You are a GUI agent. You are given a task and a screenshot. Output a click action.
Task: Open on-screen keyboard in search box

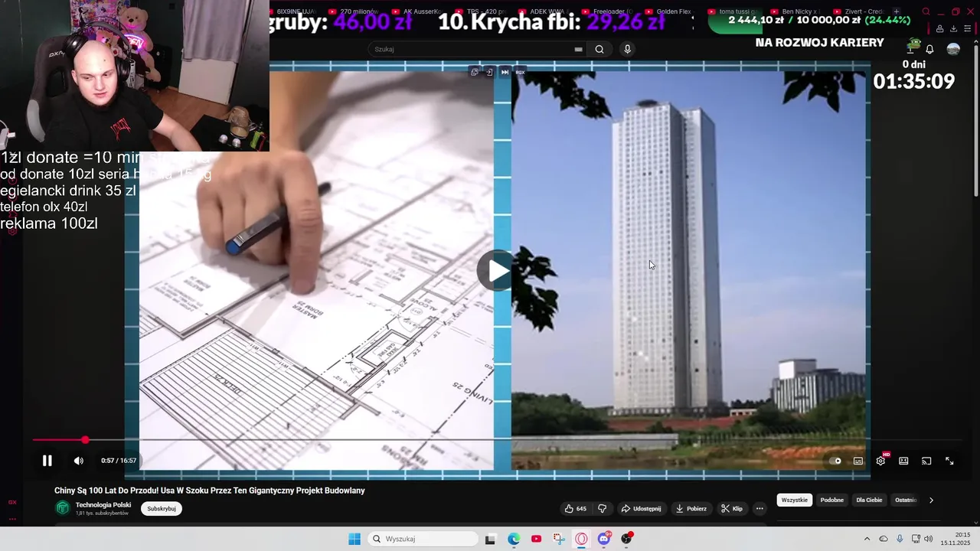coord(578,49)
